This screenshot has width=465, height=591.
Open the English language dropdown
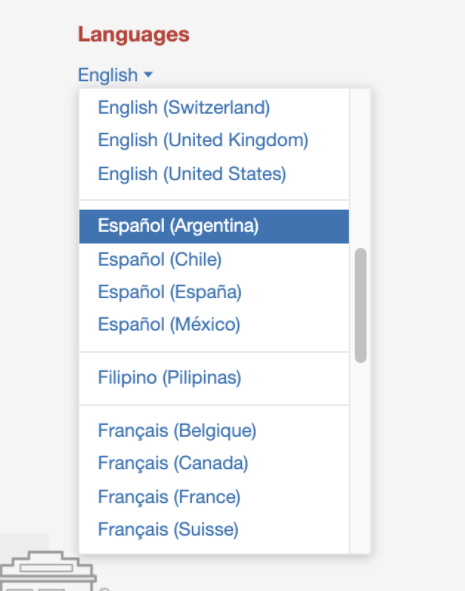click(x=115, y=75)
